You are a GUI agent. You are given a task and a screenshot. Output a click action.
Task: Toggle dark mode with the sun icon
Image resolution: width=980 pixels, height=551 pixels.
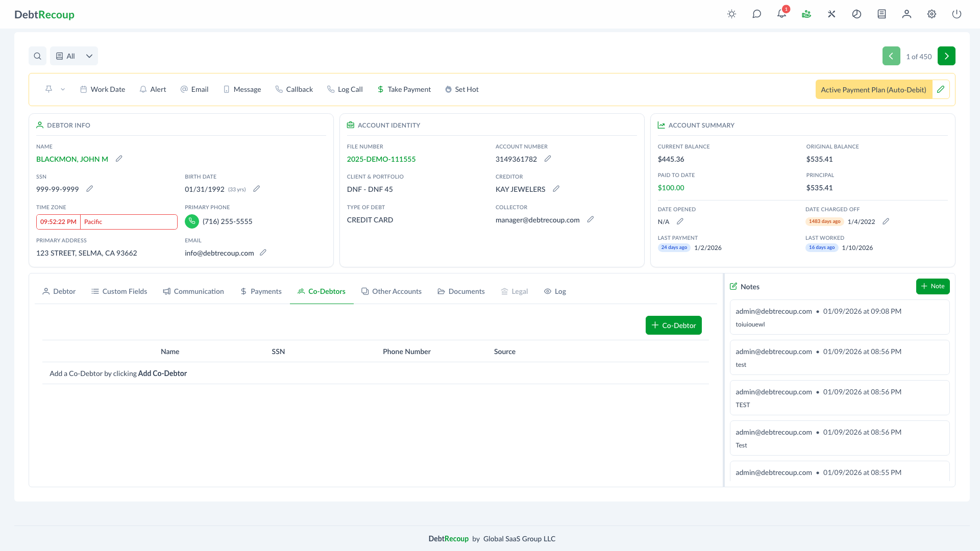point(731,14)
